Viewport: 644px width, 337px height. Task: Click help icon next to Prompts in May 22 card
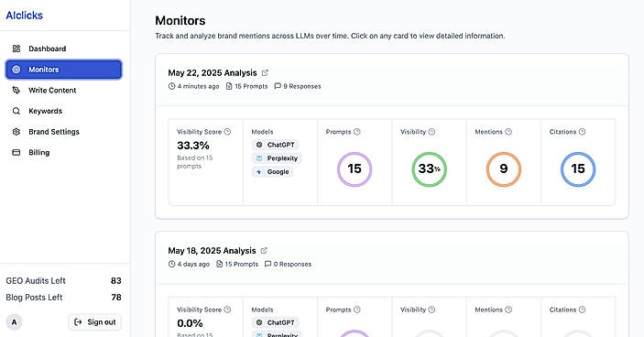pyautogui.click(x=357, y=132)
